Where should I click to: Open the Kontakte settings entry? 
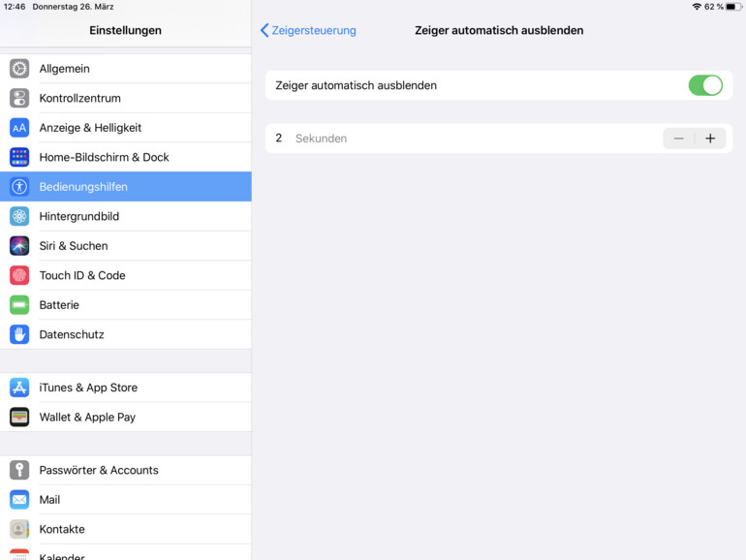[x=126, y=529]
